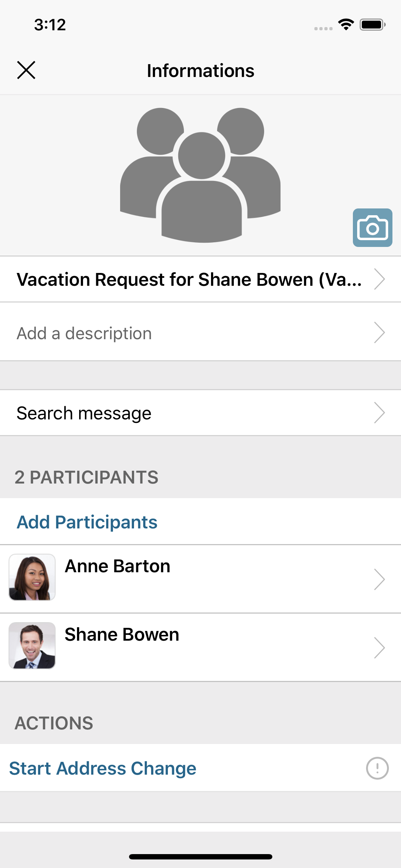Tap info icon beside Start Address Change
The height and width of the screenshot is (868, 401).
coord(377,768)
